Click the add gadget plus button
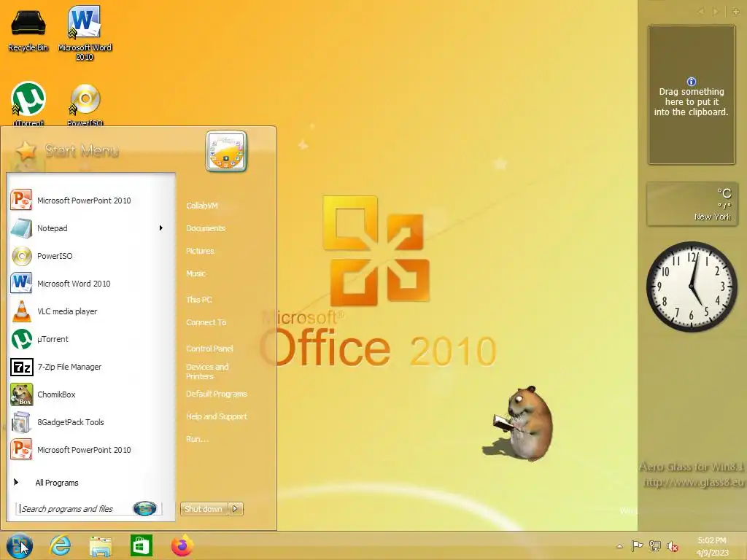This screenshot has width=747, height=560. point(735,12)
